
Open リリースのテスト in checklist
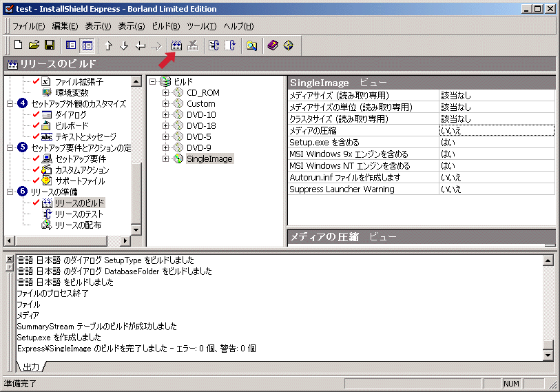(x=79, y=214)
